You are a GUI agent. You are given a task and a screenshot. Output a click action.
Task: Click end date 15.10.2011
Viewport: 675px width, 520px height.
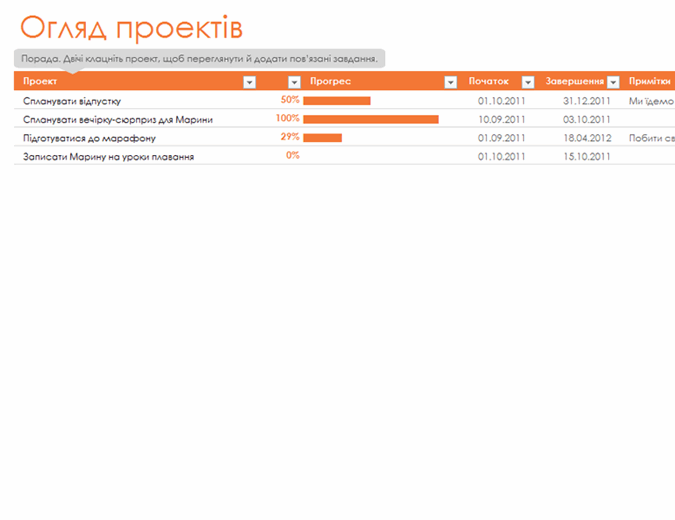[587, 157]
